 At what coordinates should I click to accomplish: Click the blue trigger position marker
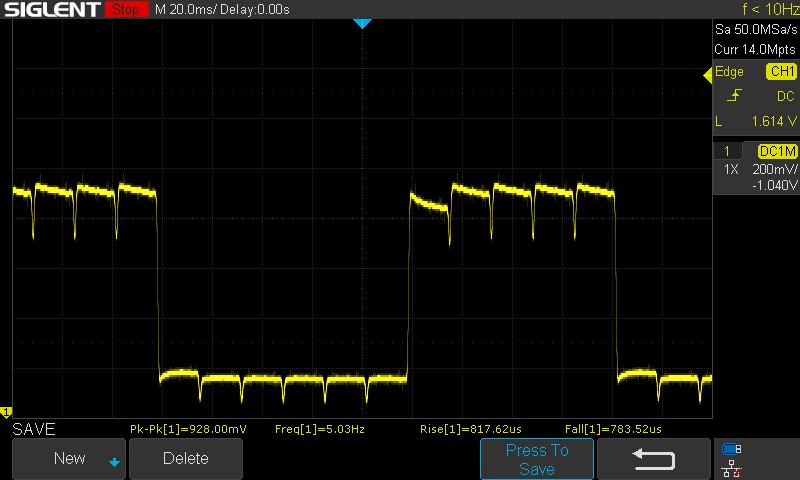(362, 23)
